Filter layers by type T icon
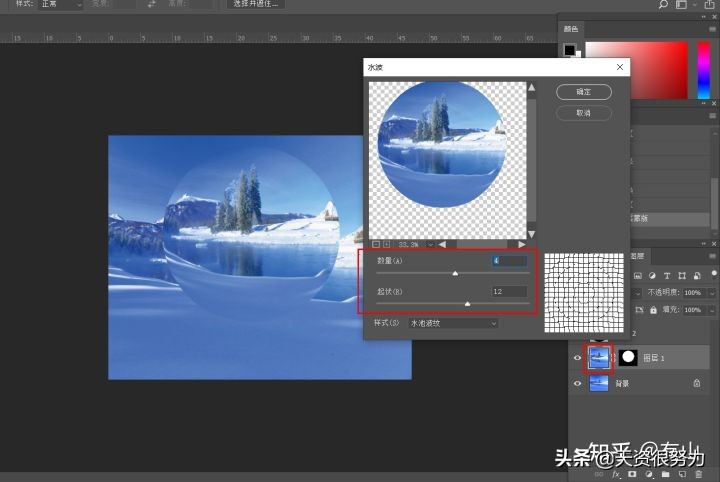Viewport: 720px width, 482px height. 667,275
